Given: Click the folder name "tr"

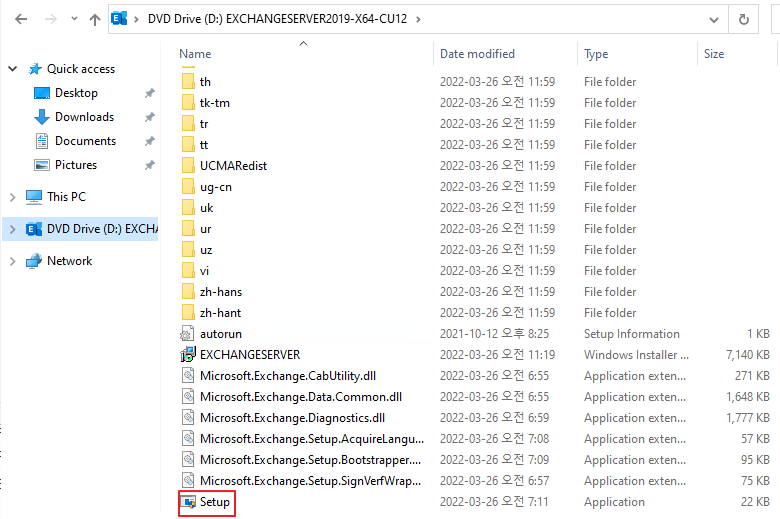Looking at the screenshot, I should [x=204, y=124].
